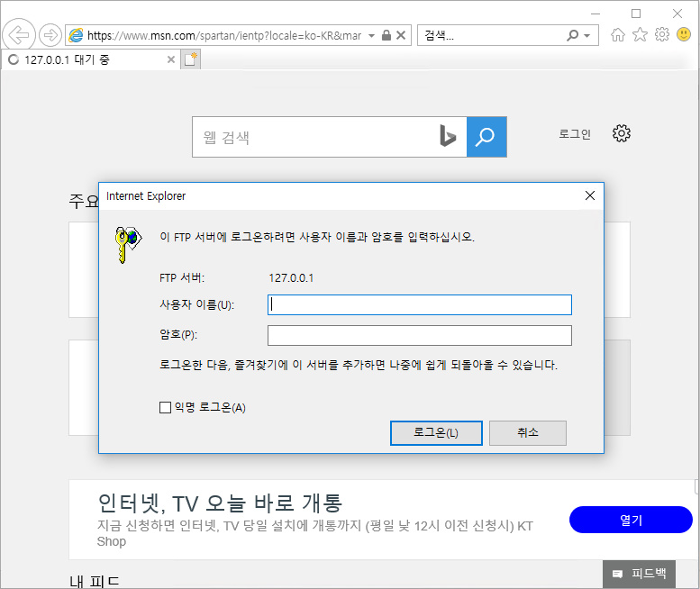The image size is (700, 589).
Task: Click the 취소 button in dialog
Action: point(528,433)
